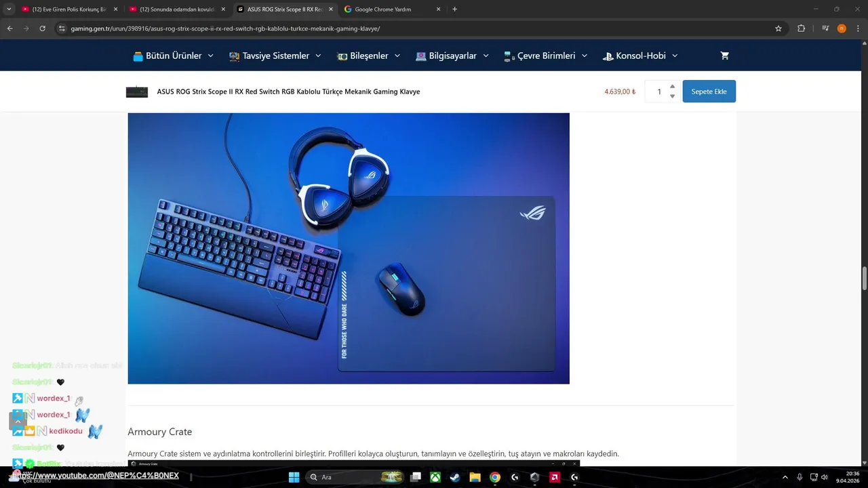
Task: Bookmark this page with the star icon
Action: (x=778, y=28)
